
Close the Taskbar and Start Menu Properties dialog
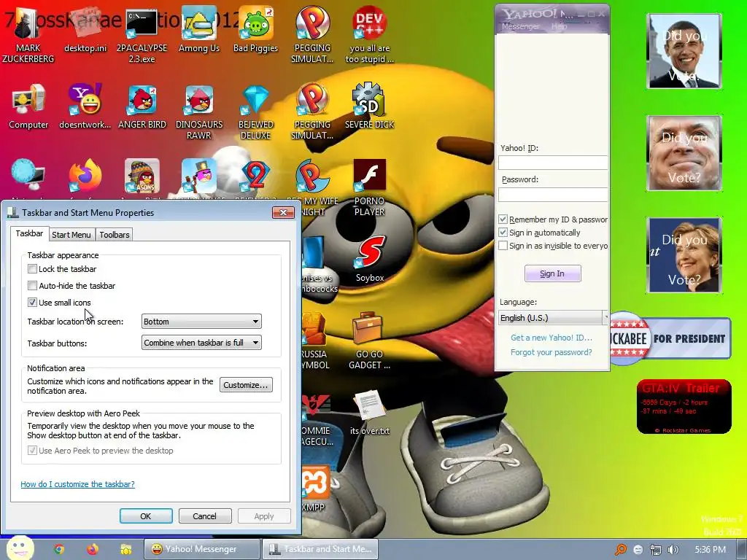283,212
